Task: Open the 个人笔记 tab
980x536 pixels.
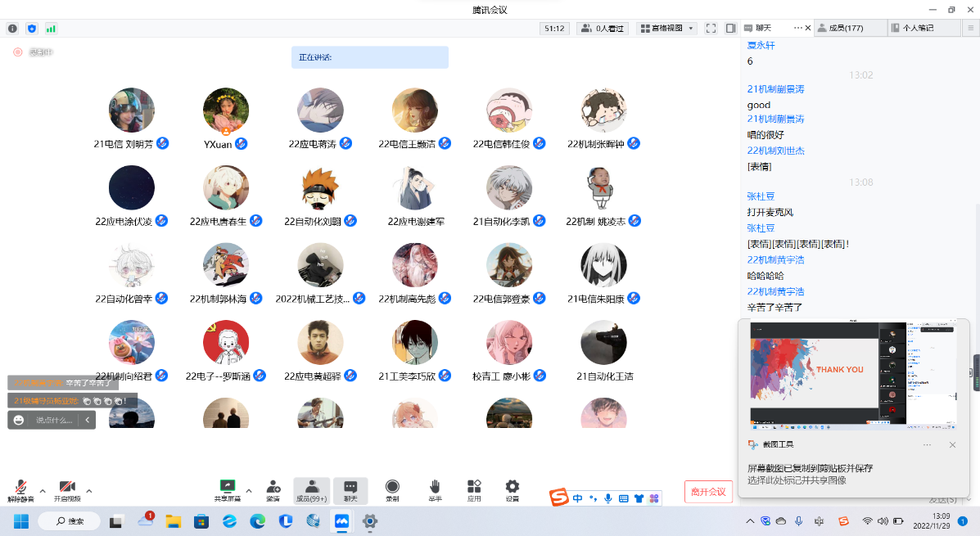Action: pyautogui.click(x=922, y=28)
